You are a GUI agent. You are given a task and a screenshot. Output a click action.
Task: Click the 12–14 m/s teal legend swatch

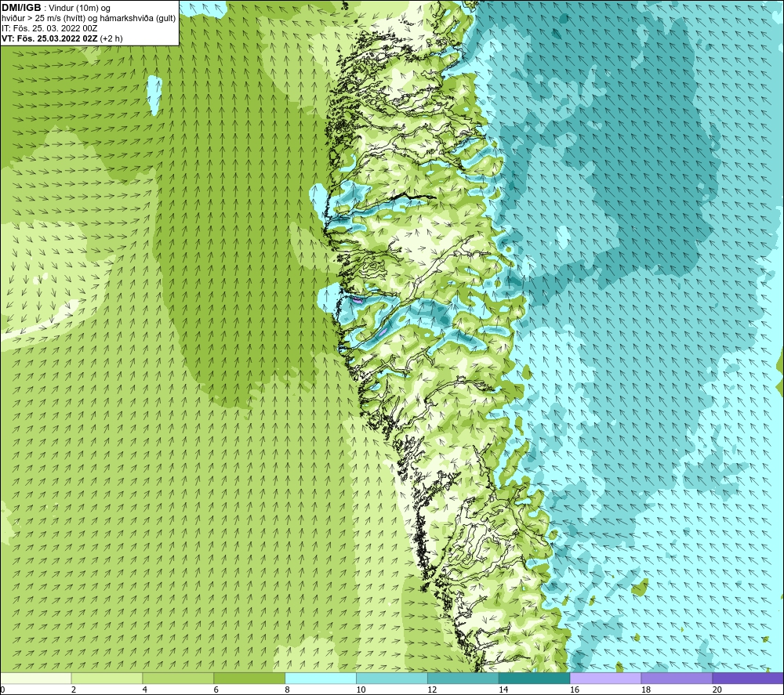463,678
